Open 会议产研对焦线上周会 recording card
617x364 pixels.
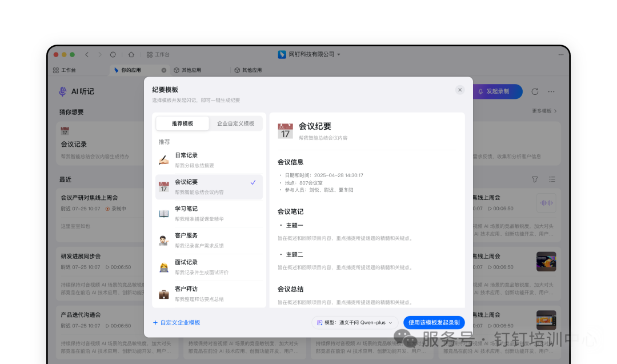[x=101, y=215]
